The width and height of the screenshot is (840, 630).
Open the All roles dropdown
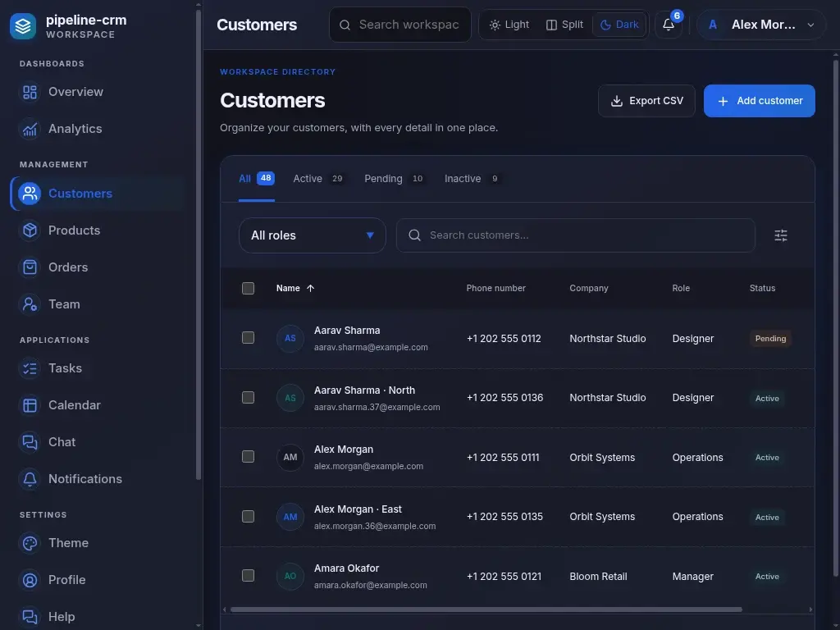tap(313, 235)
